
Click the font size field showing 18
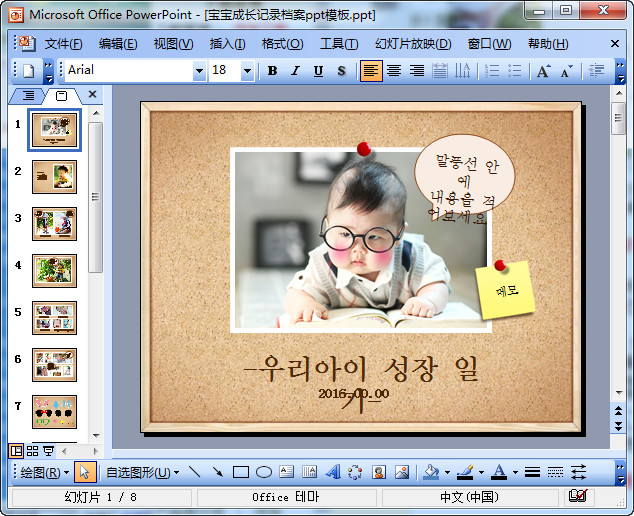225,70
